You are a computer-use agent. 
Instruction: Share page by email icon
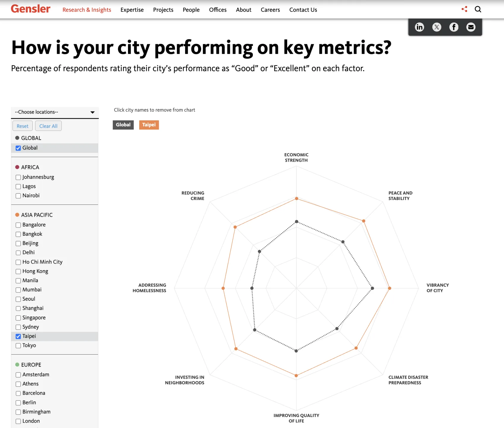coord(471,27)
